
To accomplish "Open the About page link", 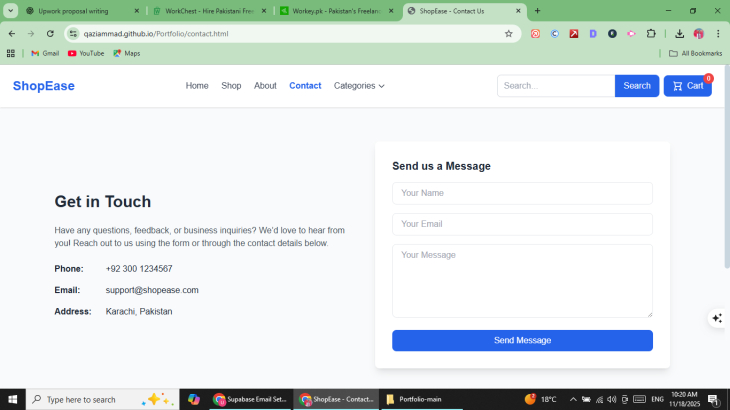I will [x=265, y=86].
